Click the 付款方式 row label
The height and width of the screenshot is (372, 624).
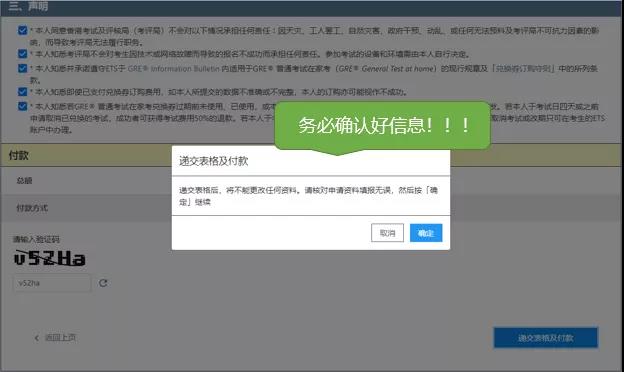point(32,208)
